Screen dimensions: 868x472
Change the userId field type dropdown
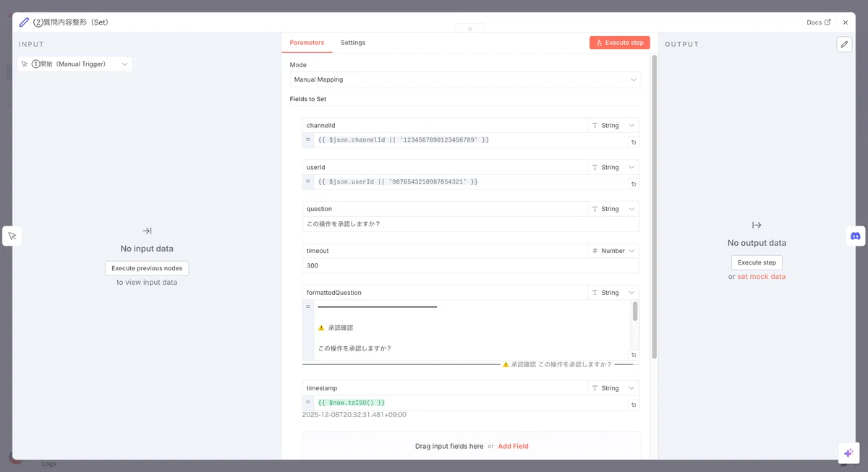pos(613,167)
